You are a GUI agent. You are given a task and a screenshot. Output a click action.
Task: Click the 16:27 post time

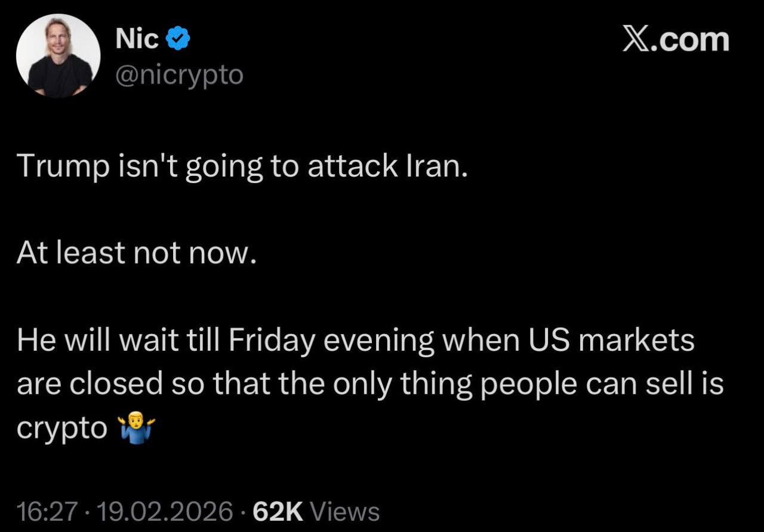(47, 512)
